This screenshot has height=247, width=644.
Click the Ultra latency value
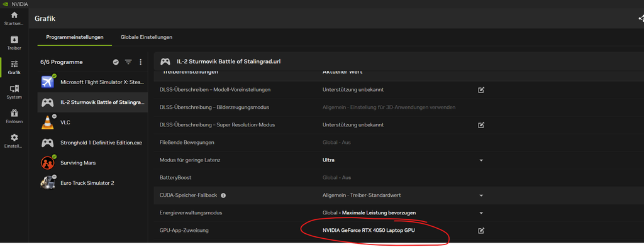click(x=328, y=160)
